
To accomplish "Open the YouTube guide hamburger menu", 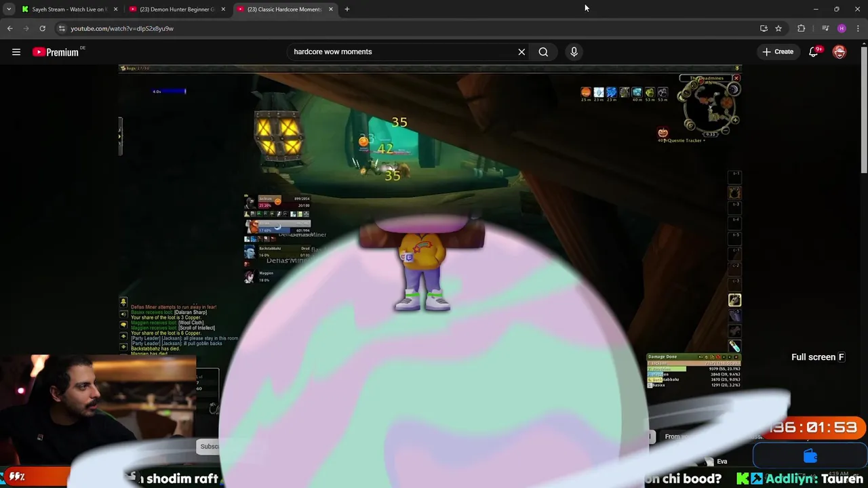I will 16,52.
